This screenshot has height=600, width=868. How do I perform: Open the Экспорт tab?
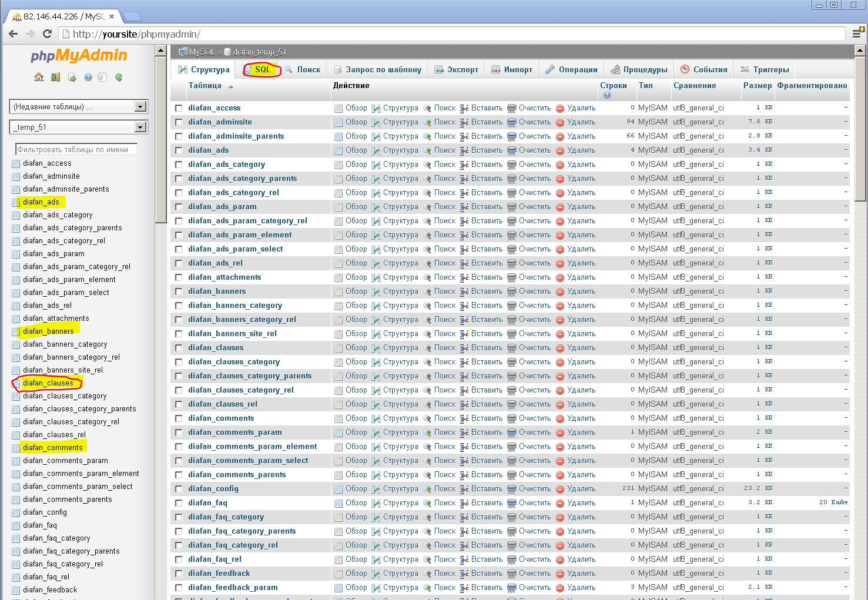click(456, 69)
